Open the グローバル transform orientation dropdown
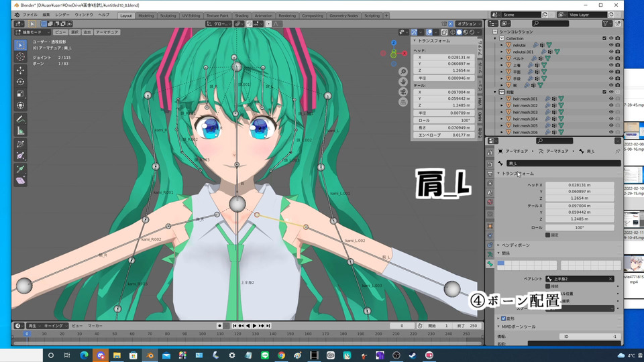The height and width of the screenshot is (362, 644). pyautogui.click(x=219, y=24)
